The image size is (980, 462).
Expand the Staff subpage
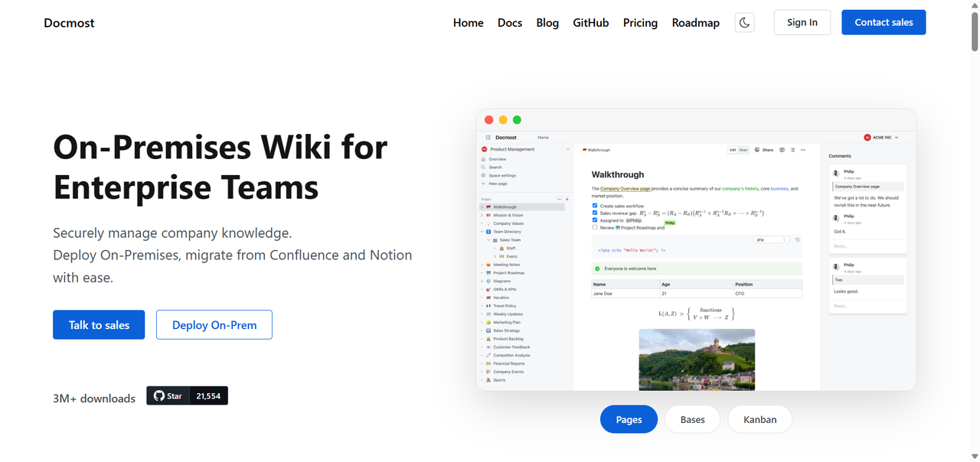click(495, 248)
